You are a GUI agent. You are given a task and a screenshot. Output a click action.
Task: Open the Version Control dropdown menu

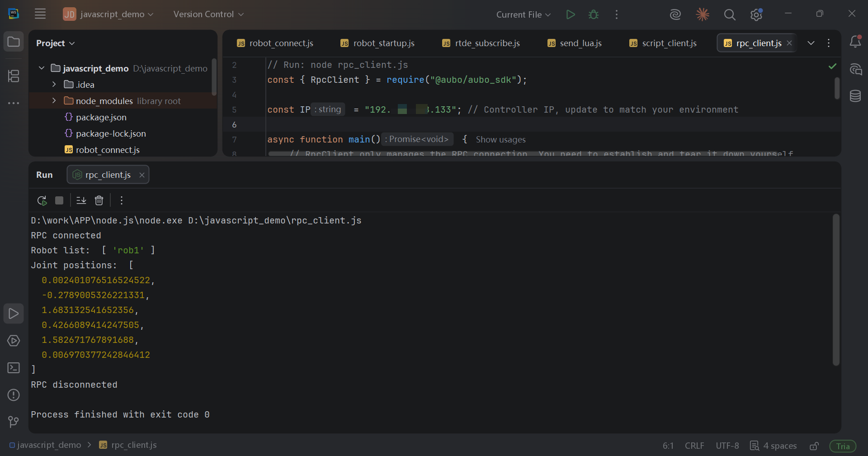point(208,14)
